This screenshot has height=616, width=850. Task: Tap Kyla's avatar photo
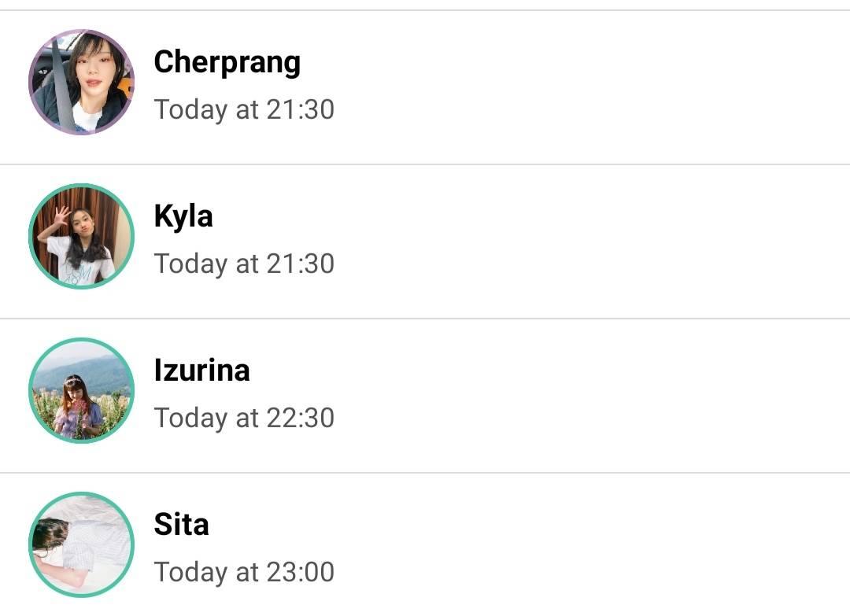tap(81, 237)
